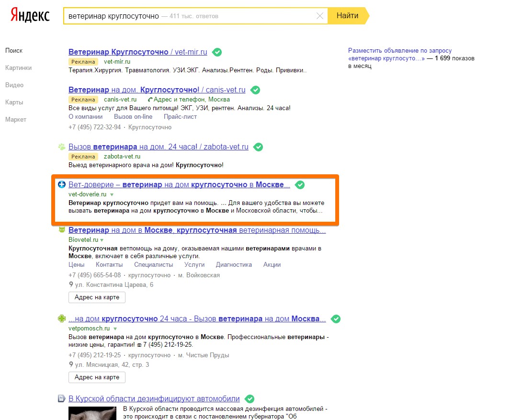The height and width of the screenshot is (420, 523).
Task: Open the Вет-доверие result title
Action: [179, 184]
